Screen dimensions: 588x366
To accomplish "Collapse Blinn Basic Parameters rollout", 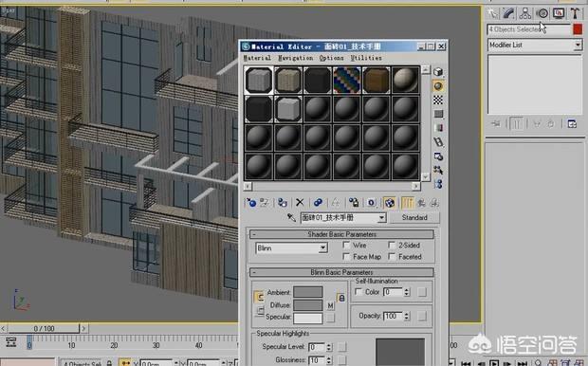I will [x=341, y=272].
